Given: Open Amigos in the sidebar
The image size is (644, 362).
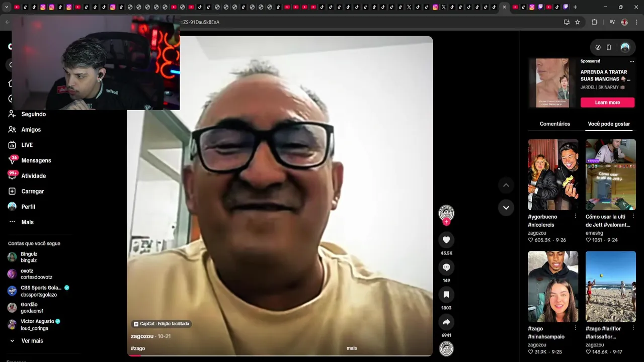Looking at the screenshot, I should (x=31, y=130).
